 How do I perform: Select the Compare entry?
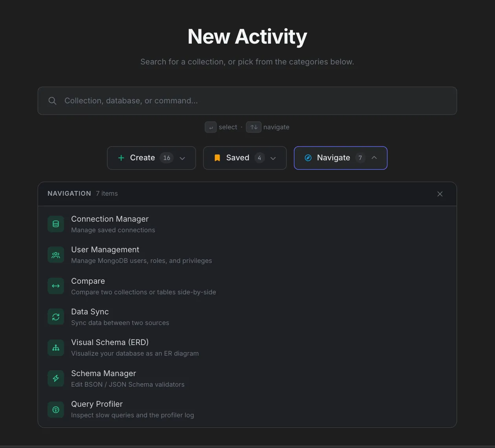[x=247, y=286]
